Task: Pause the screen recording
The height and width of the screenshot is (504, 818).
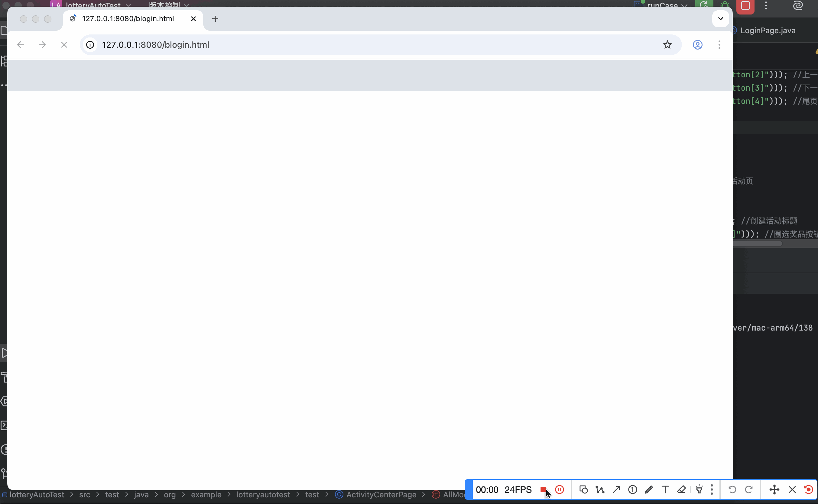Action: [x=560, y=490]
